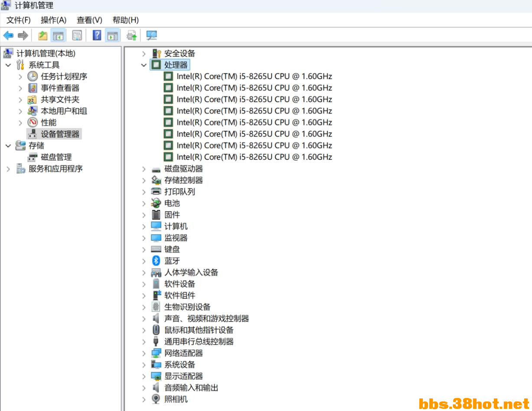Click the chip icon beside 处理器

pyautogui.click(x=156, y=65)
